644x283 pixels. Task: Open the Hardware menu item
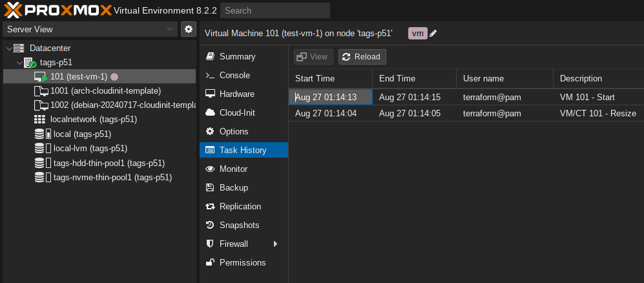pyautogui.click(x=236, y=94)
